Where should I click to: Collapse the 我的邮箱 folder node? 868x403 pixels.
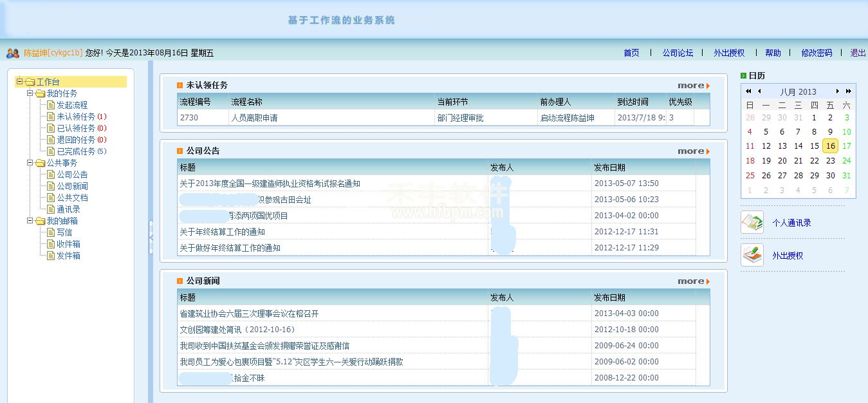pyautogui.click(x=30, y=221)
